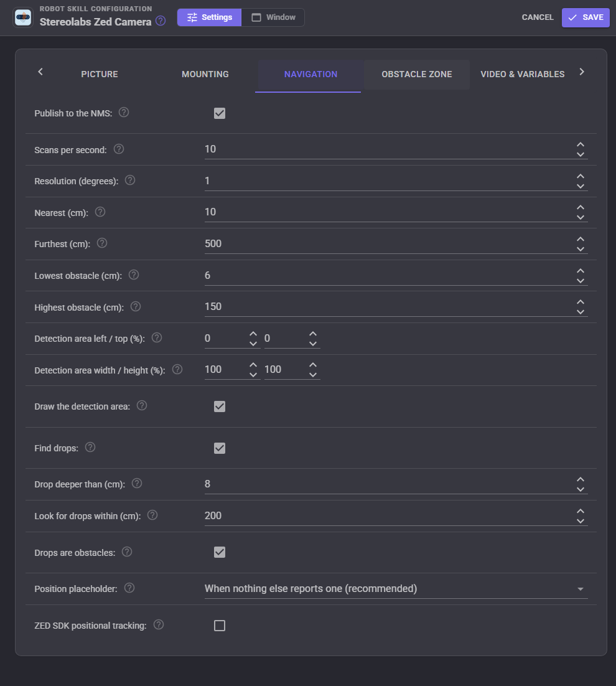Screen dimensions: 616x686
Task: Show help for Find drops
Action: pyautogui.click(x=90, y=447)
